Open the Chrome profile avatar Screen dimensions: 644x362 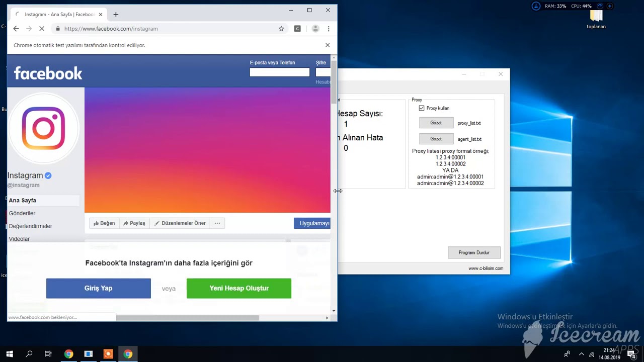(315, 29)
